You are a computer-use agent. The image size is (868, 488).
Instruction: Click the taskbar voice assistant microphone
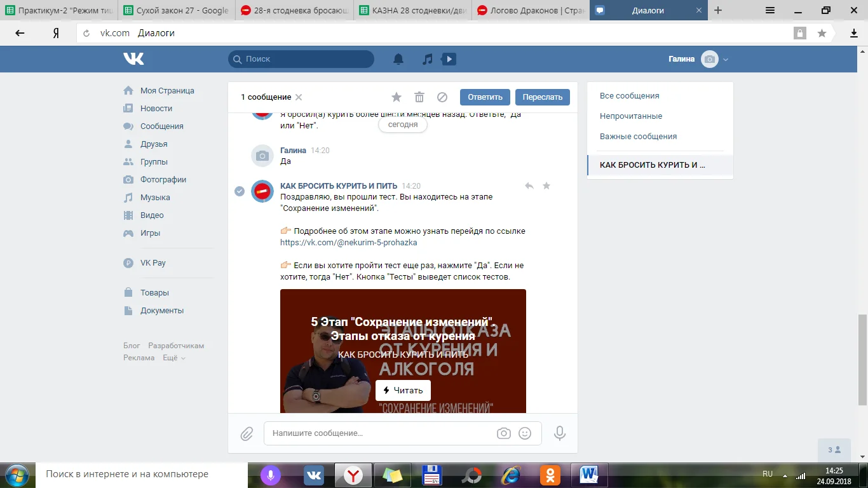[x=271, y=475]
